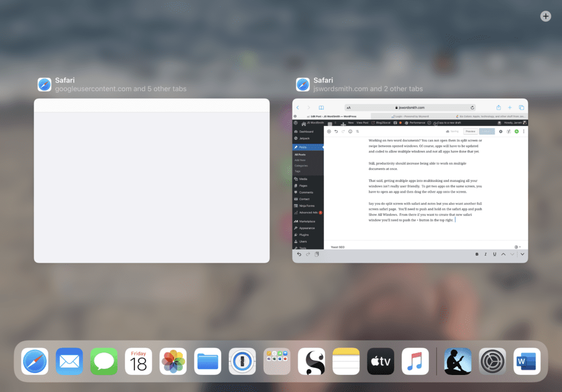Apply underline from the formatting bar
This screenshot has width=562, height=392.
click(x=494, y=254)
